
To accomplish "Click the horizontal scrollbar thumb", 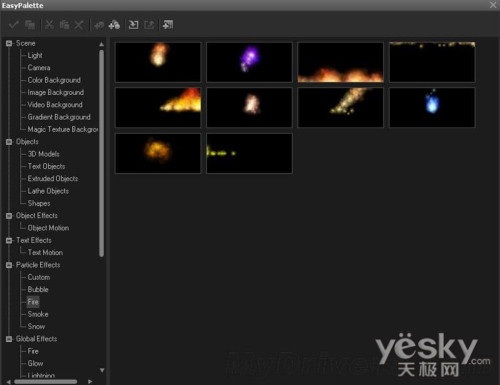I will 46,382.
